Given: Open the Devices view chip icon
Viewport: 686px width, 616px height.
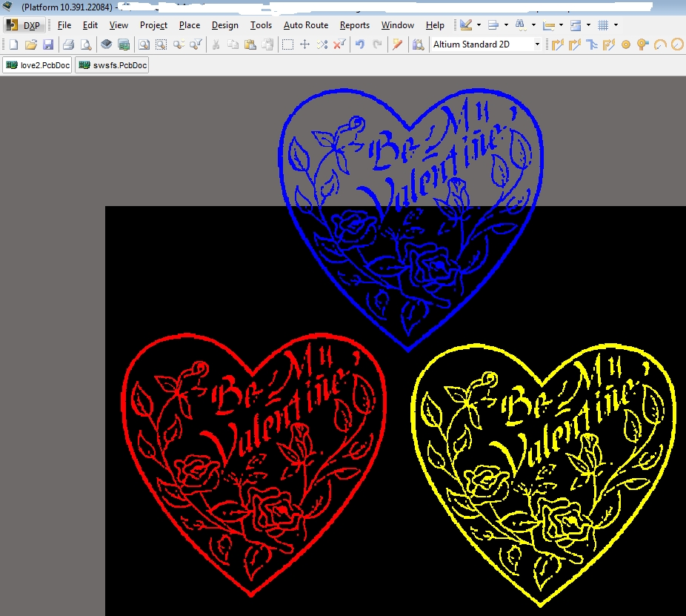Looking at the screenshot, I should tap(107, 44).
